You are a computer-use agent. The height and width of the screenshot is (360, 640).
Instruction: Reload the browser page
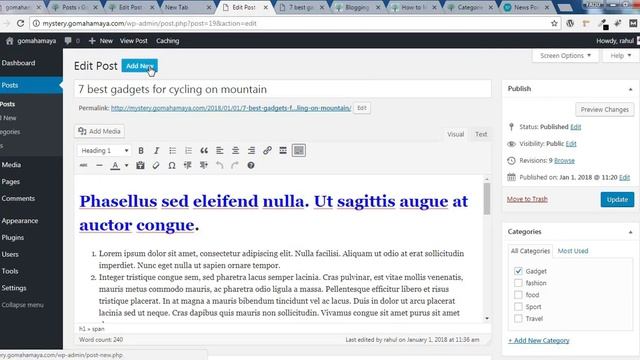point(20,23)
